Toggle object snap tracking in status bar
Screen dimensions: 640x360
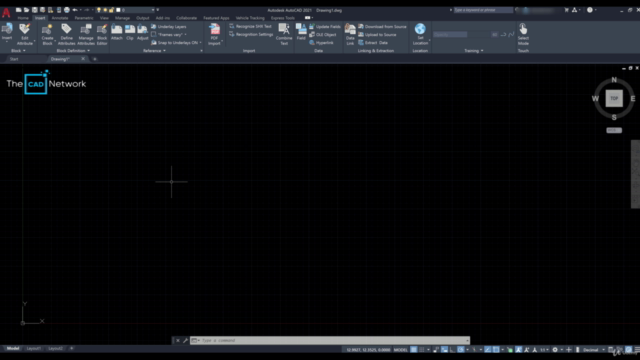click(x=487, y=350)
